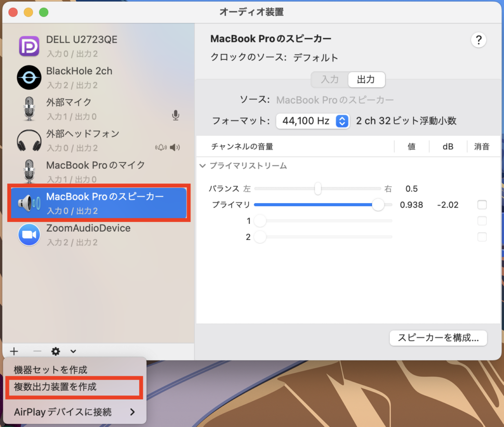This screenshot has width=504, height=427.
Task: Toggle mute checkbox for プライマリ channel
Action: point(482,205)
